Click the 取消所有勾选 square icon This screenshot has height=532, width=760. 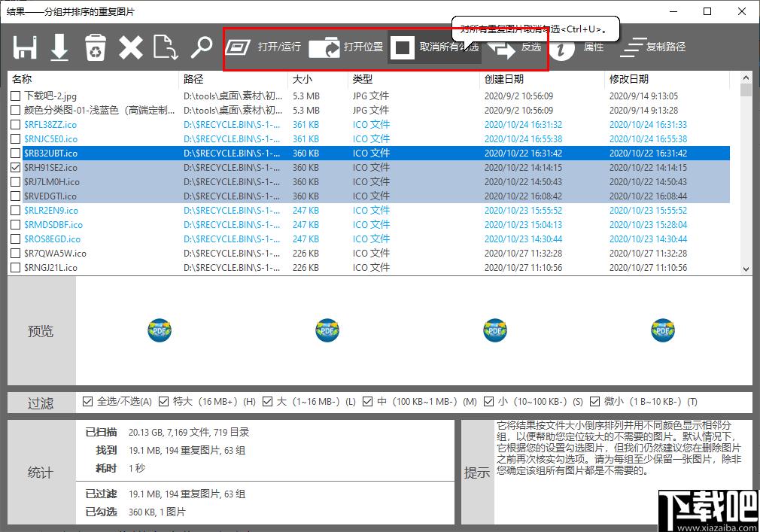(x=403, y=47)
